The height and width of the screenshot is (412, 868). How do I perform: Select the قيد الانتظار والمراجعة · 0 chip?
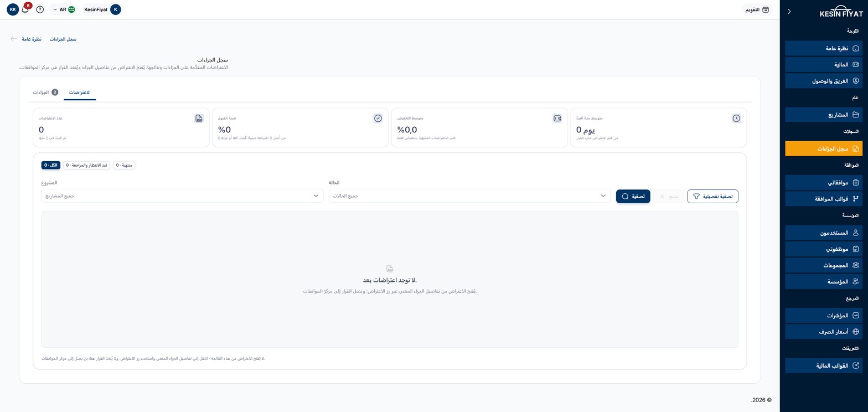[86, 165]
